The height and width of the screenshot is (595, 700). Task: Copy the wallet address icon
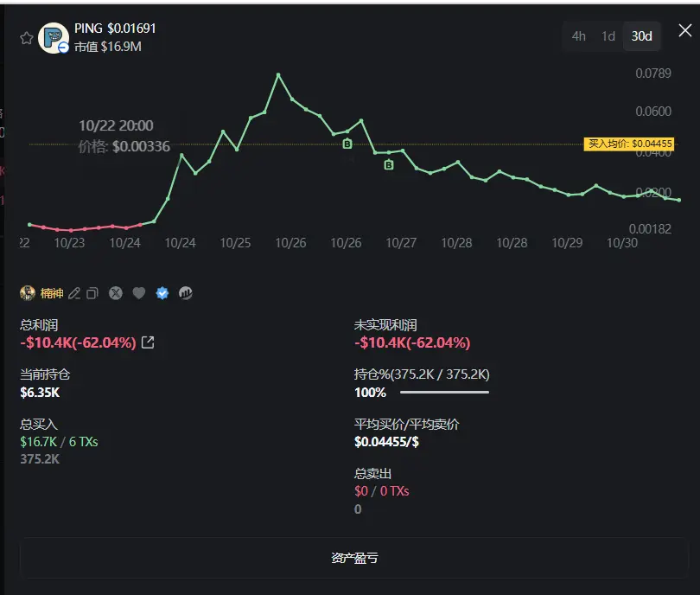pyautogui.click(x=92, y=293)
